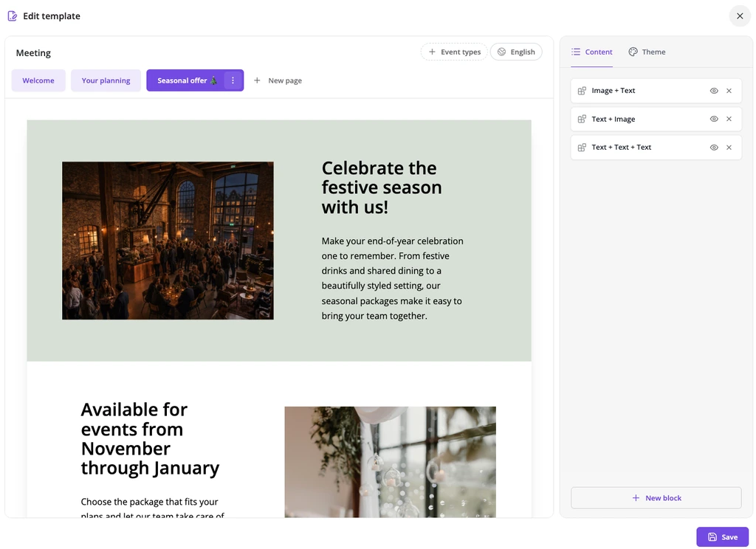Hide the Image + Text block
Viewport: 756px width, 549px height.
(x=714, y=91)
